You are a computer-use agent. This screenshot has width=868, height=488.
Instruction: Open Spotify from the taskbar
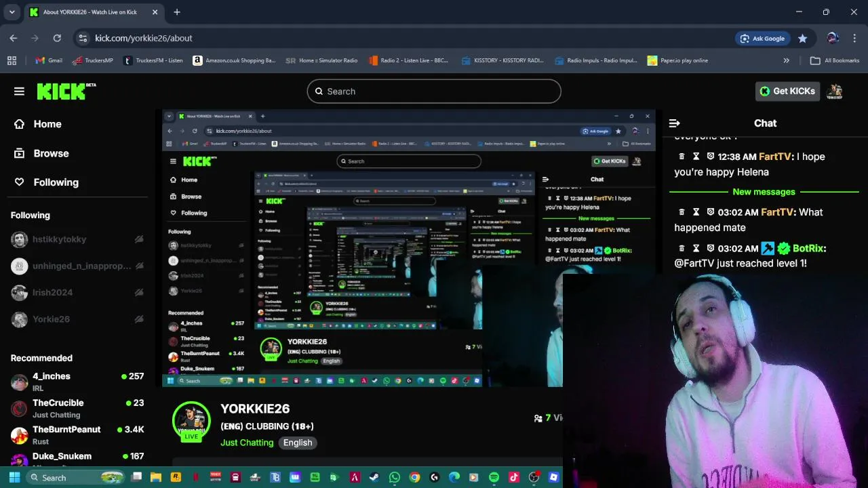(x=494, y=477)
